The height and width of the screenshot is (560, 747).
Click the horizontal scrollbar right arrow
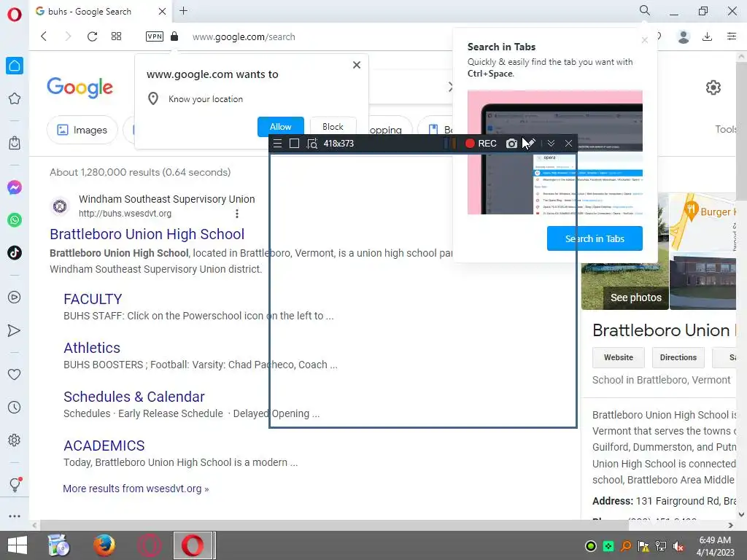pyautogui.click(x=731, y=525)
